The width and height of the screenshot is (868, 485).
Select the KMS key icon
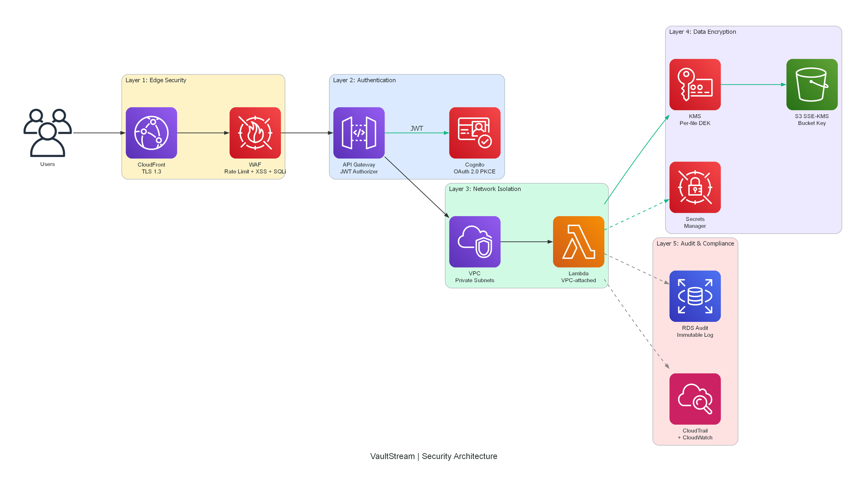[695, 85]
